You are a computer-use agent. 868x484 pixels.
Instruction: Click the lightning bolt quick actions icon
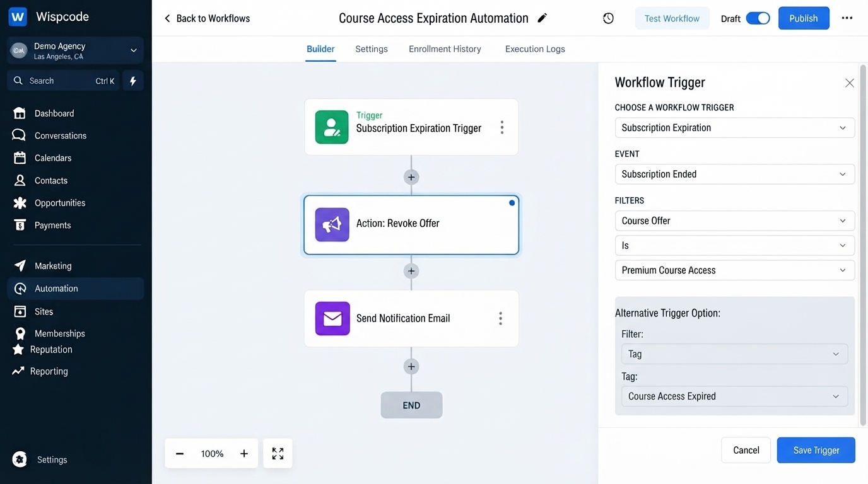pyautogui.click(x=133, y=81)
